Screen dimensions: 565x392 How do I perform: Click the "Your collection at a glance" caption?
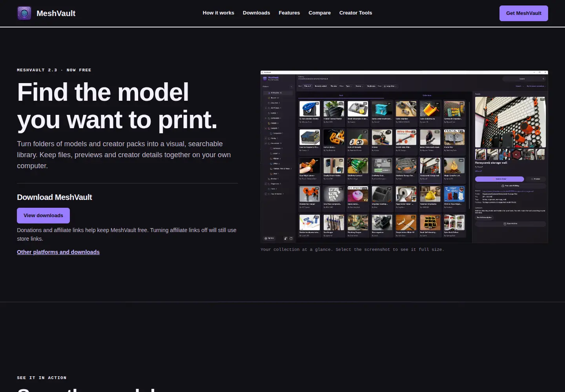(352, 249)
